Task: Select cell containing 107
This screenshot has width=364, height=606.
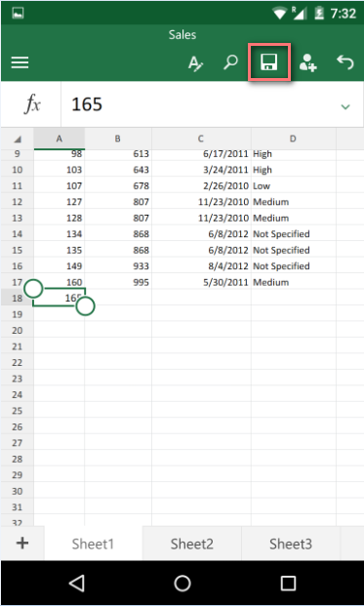Action: pos(60,185)
